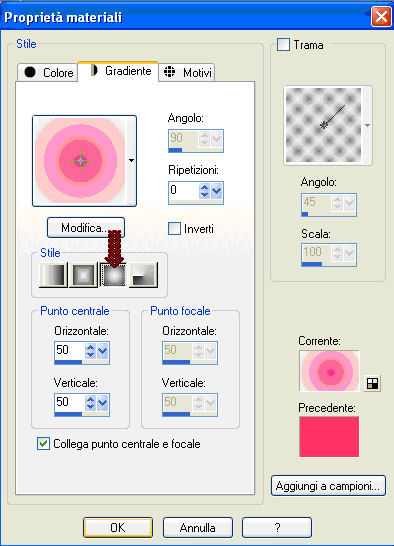
Task: Click Aggiungi a campioni button
Action: (x=328, y=485)
